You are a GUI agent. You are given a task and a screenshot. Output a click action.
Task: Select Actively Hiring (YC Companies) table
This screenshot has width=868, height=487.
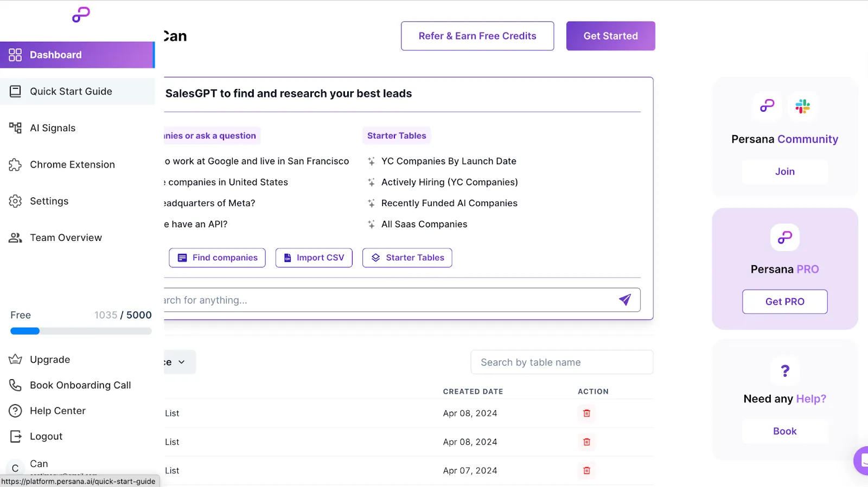click(x=450, y=182)
